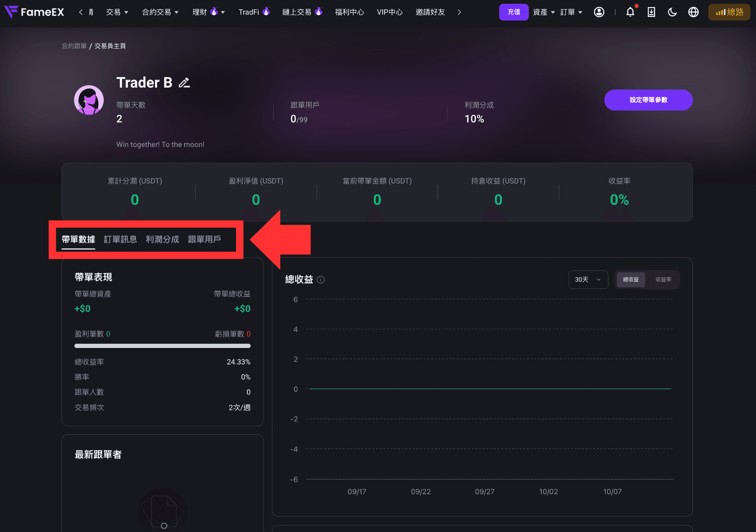
Task: Open 線路 network signal button
Action: click(x=729, y=12)
